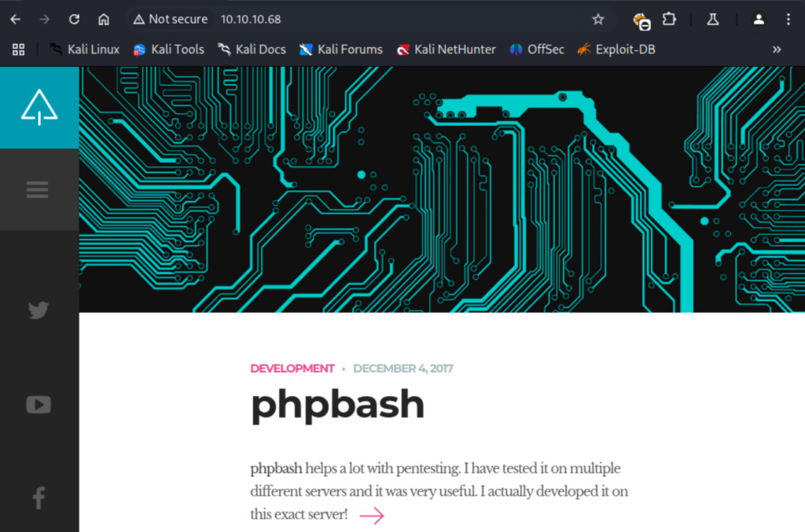805x532 pixels.
Task: Open the Kali Tools bookmark
Action: [x=168, y=49]
